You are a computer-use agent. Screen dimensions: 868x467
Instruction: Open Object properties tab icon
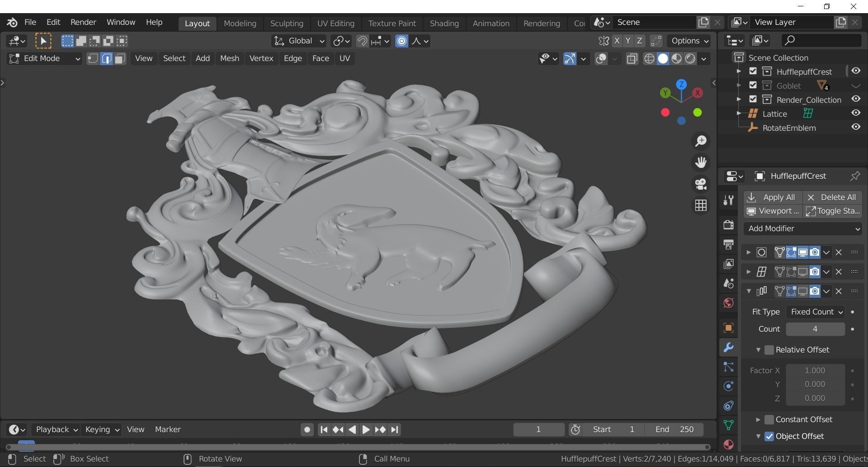(728, 328)
